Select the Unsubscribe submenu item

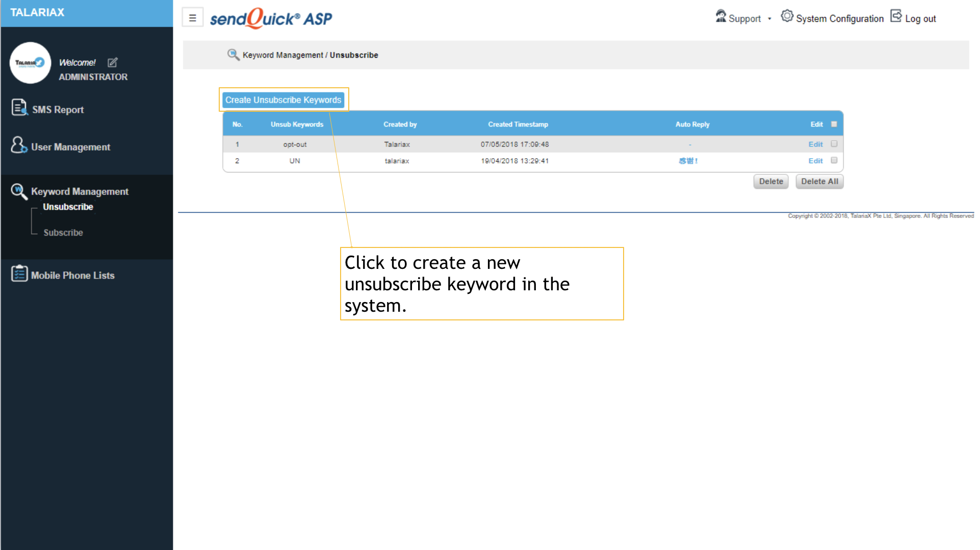(x=68, y=207)
